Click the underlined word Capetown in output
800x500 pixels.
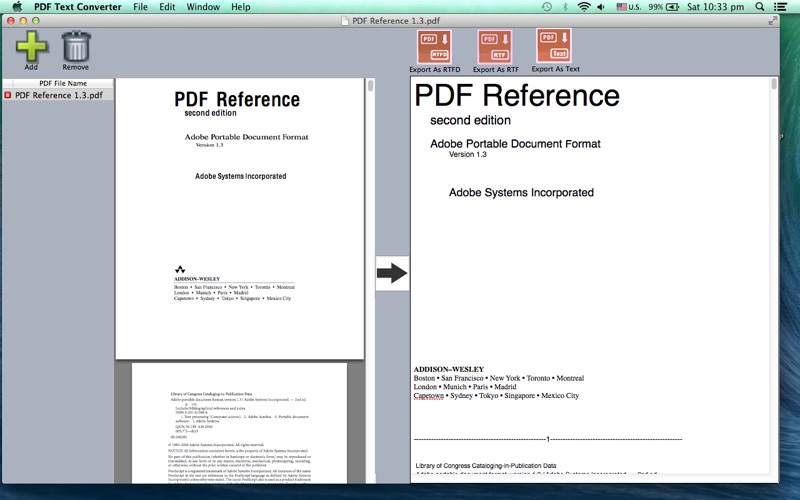pyautogui.click(x=429, y=395)
